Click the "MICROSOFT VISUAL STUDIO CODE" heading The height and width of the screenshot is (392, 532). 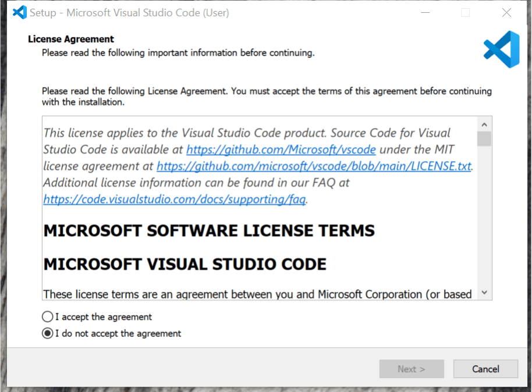click(185, 264)
